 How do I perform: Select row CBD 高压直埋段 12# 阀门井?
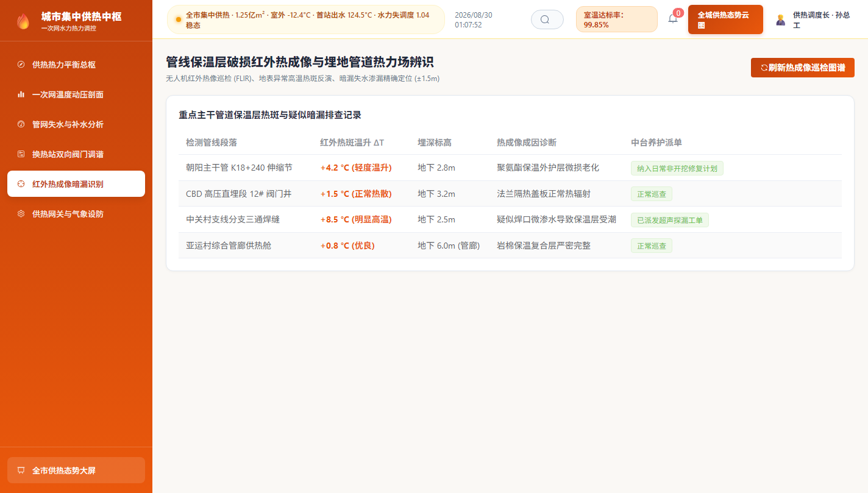pos(510,194)
